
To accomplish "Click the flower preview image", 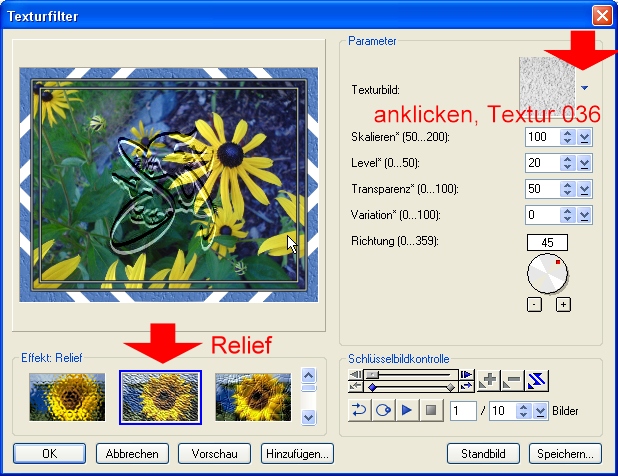I will click(x=169, y=185).
